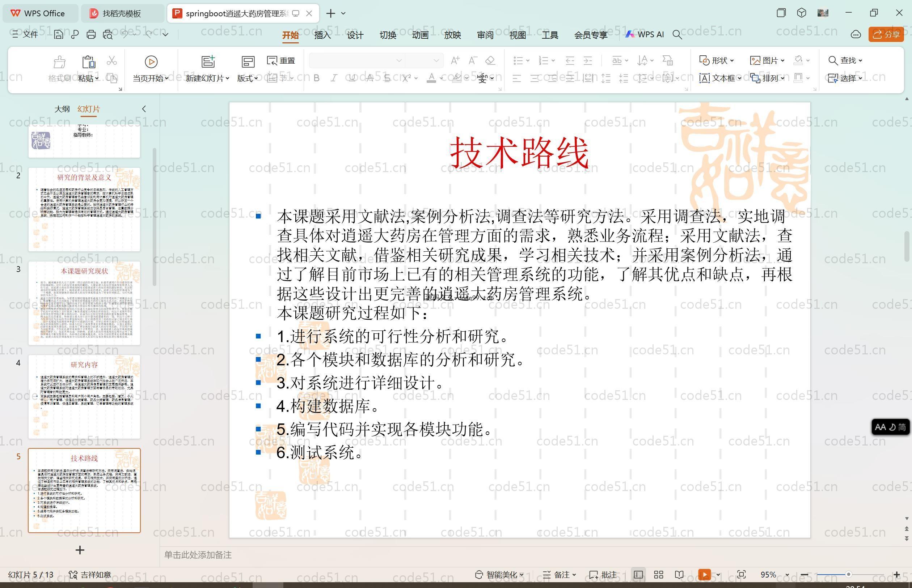Click the text highlight color swatch
Screen dimensions: 912x588
(x=457, y=78)
